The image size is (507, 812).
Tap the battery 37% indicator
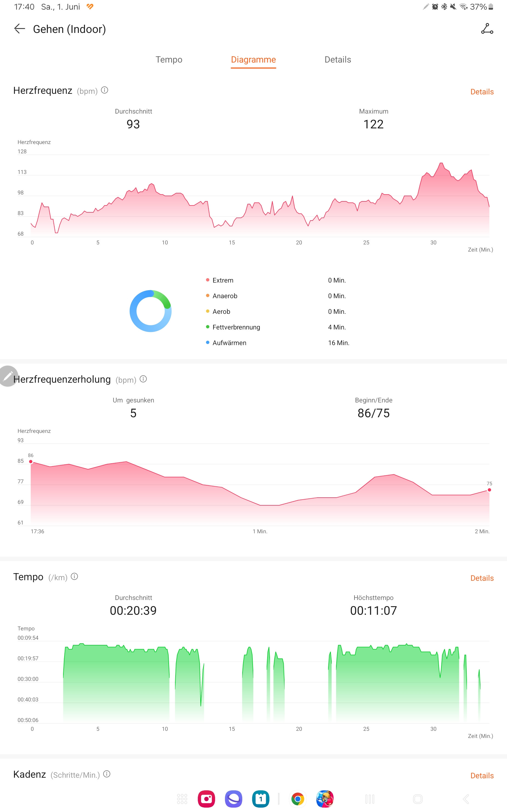(x=481, y=7)
